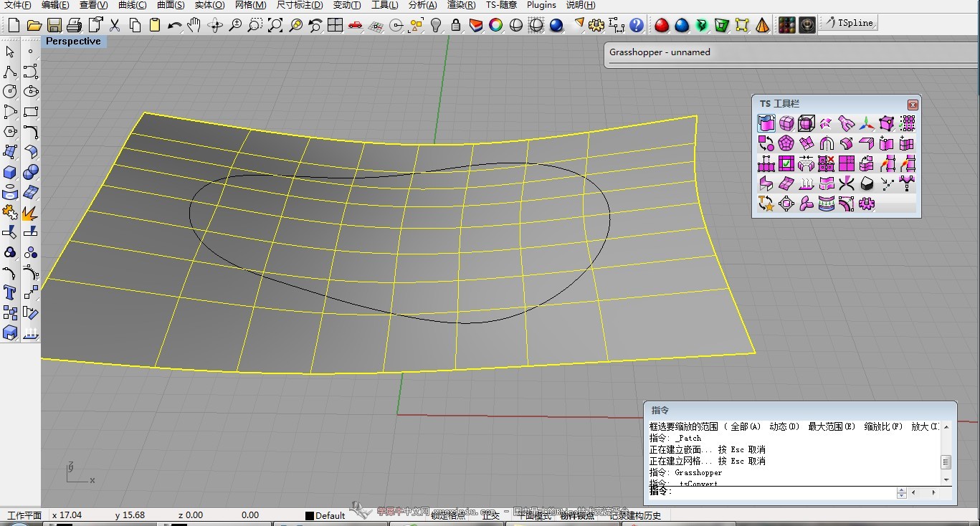
Task: Open a file with the folder icon
Action: coord(34,25)
